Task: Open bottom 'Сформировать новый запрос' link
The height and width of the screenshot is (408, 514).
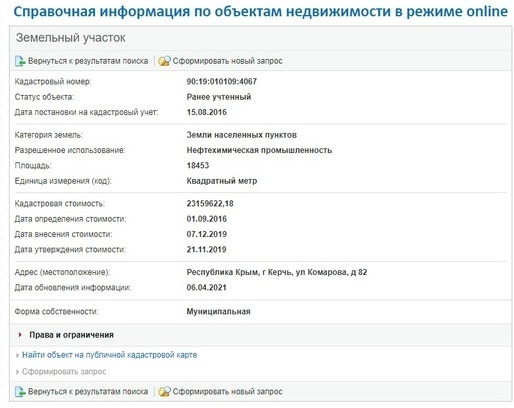Action: tap(227, 392)
